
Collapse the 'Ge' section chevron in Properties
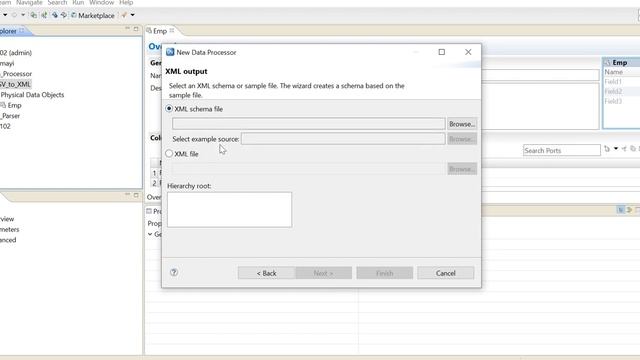point(150,234)
